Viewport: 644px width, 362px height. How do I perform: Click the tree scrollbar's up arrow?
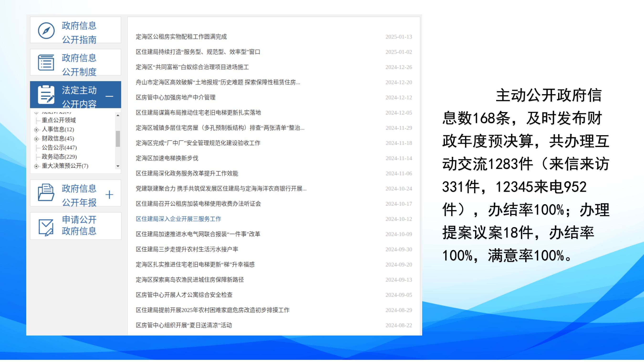(118, 115)
